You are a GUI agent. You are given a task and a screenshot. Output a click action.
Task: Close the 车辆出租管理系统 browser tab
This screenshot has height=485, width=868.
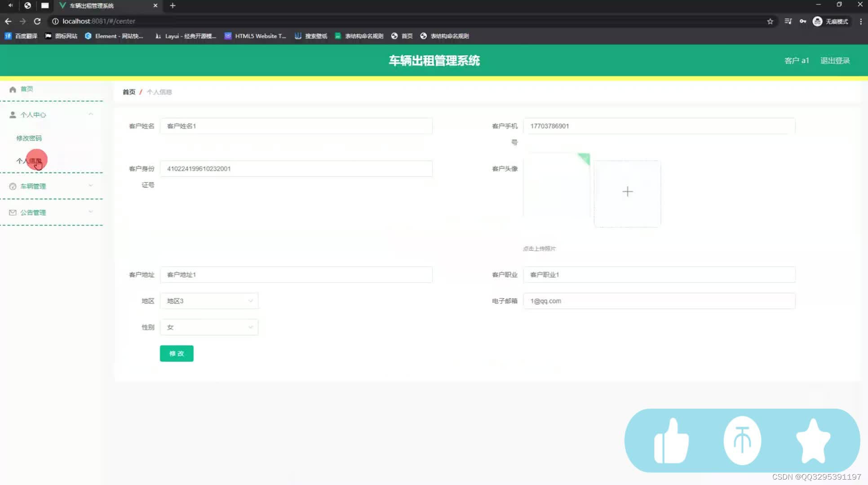point(155,5)
